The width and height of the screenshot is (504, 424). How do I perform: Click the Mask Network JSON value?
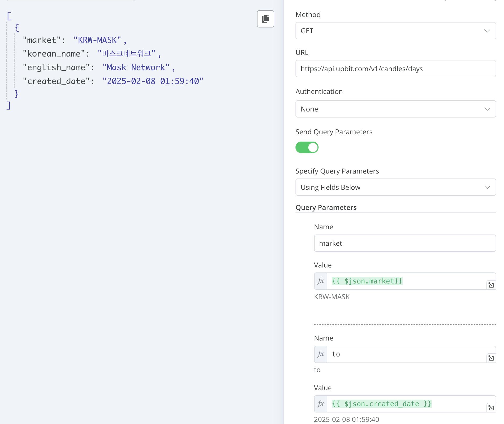(136, 68)
